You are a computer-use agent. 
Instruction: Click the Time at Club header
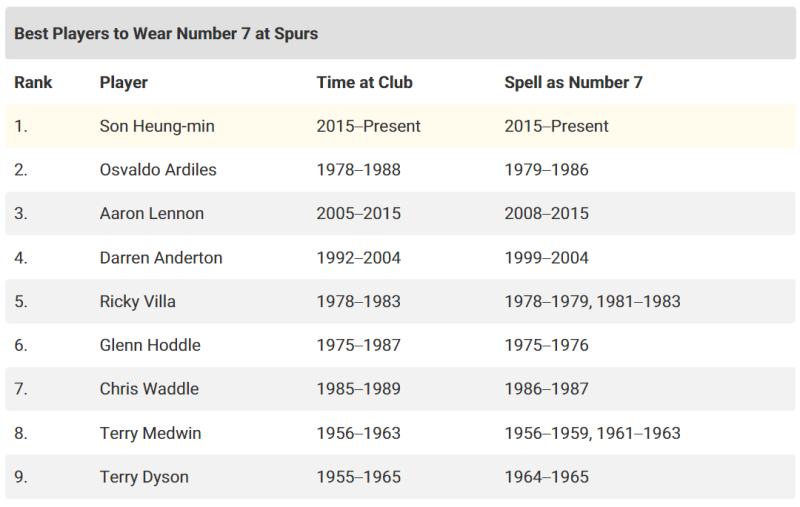tap(364, 82)
